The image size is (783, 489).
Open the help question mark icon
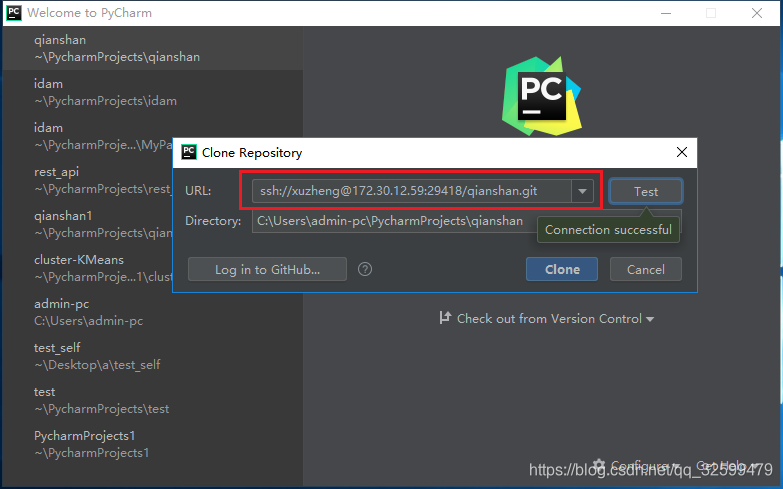(365, 269)
